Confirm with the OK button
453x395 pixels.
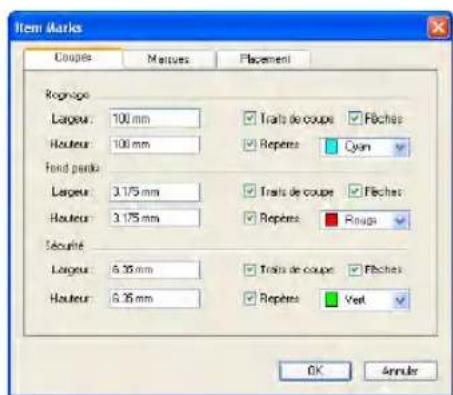pyautogui.click(x=315, y=371)
